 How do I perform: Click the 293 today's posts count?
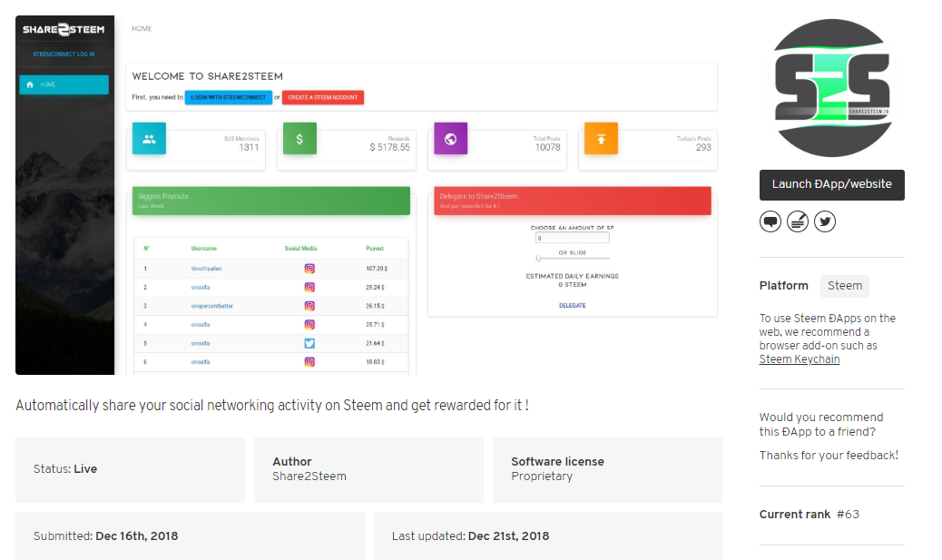tap(703, 147)
